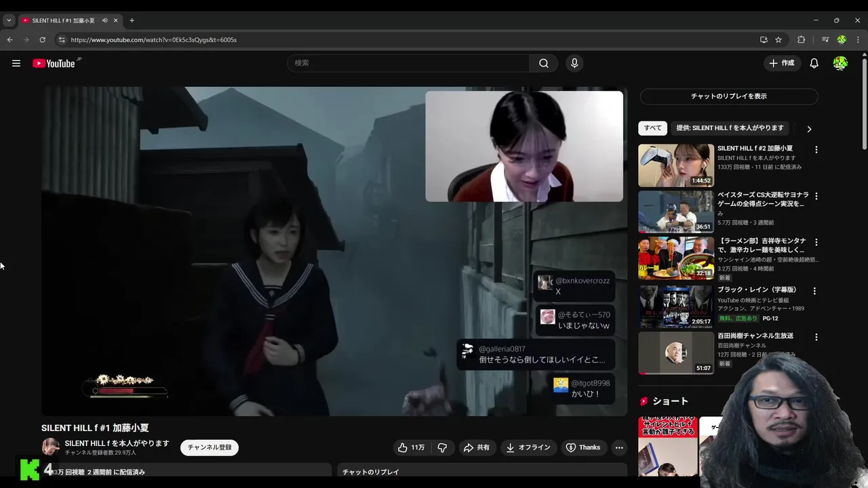Open the YouTube account avatar menu
868x488 pixels.
840,63
